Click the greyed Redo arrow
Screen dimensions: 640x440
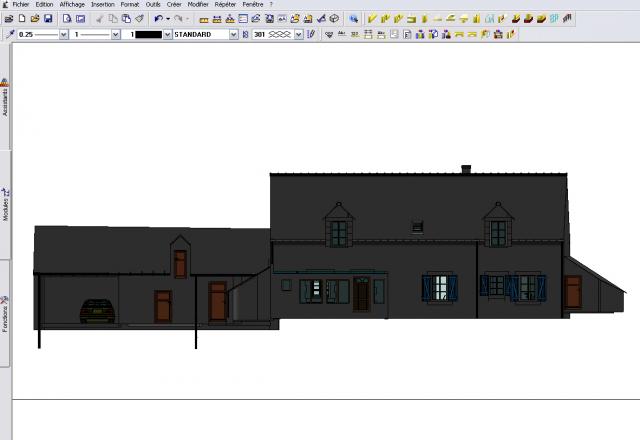178,18
